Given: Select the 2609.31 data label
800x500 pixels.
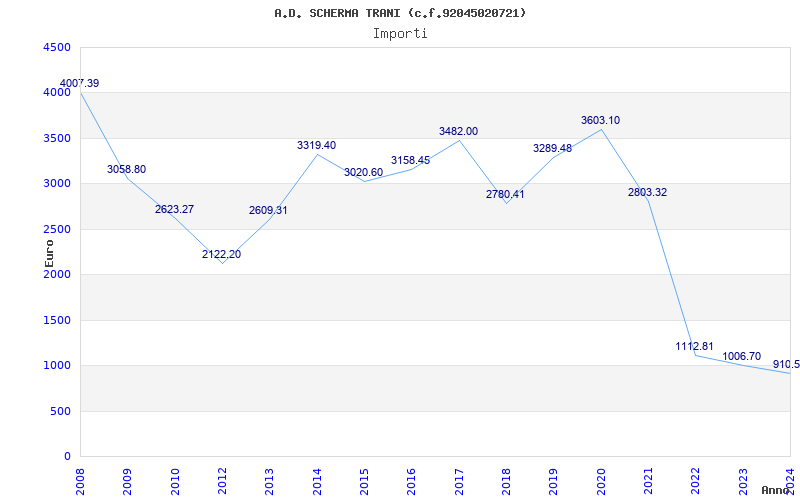Looking at the screenshot, I should [268, 210].
